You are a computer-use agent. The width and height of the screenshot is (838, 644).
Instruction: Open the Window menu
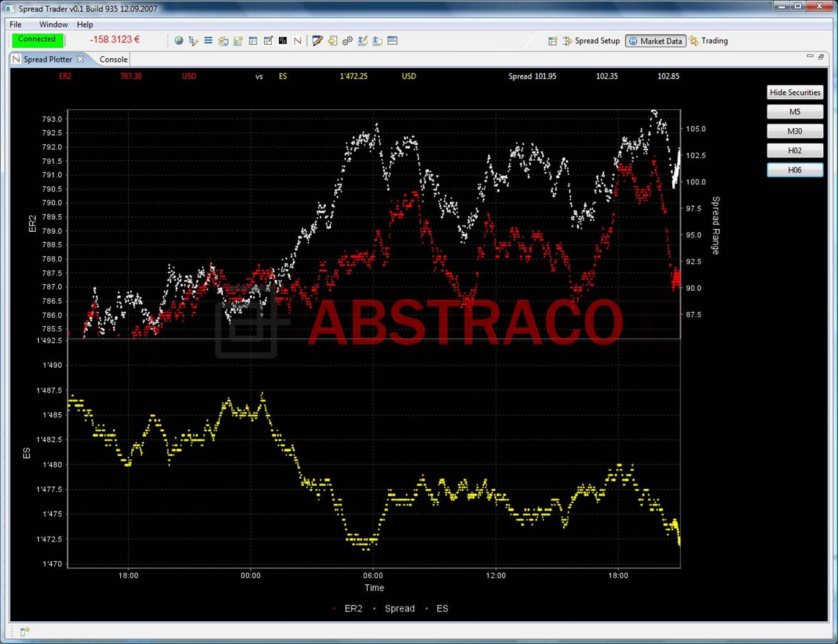[x=53, y=25]
